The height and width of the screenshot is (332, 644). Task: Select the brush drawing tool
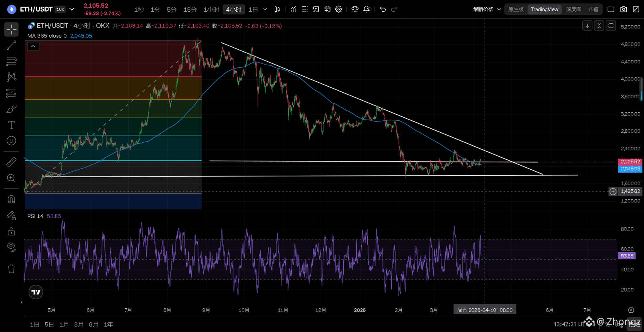point(11,109)
